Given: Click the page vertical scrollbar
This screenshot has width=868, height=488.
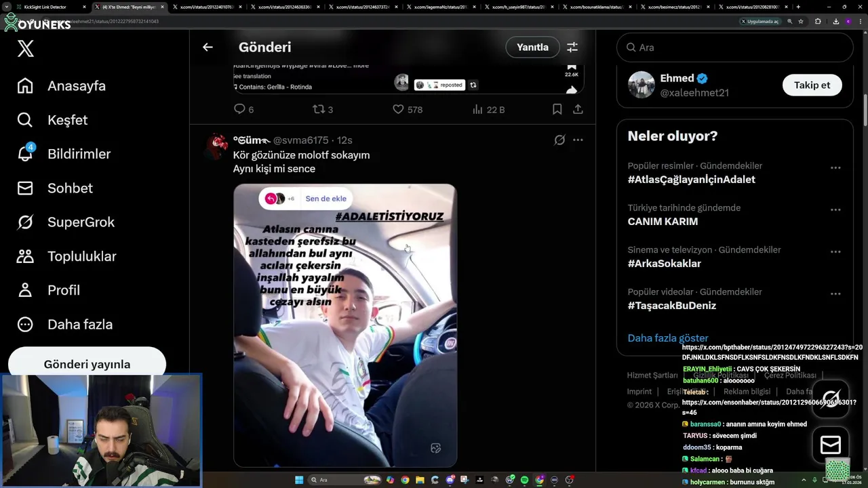Looking at the screenshot, I should [x=865, y=108].
